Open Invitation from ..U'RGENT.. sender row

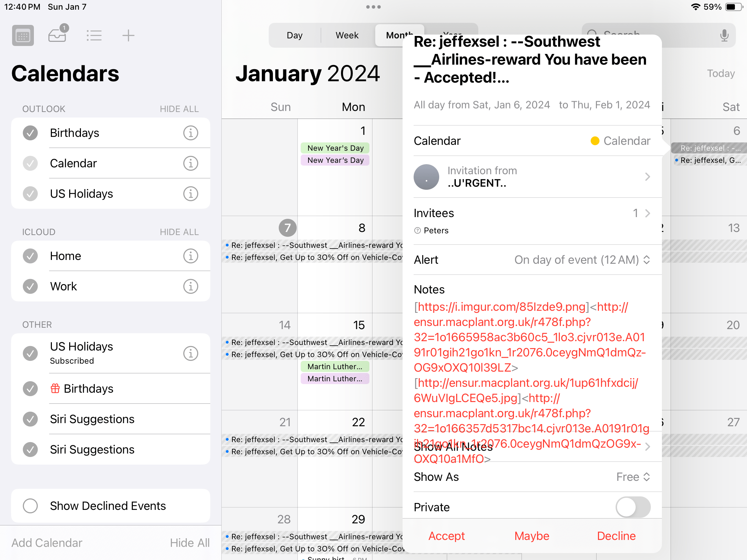[x=532, y=177]
